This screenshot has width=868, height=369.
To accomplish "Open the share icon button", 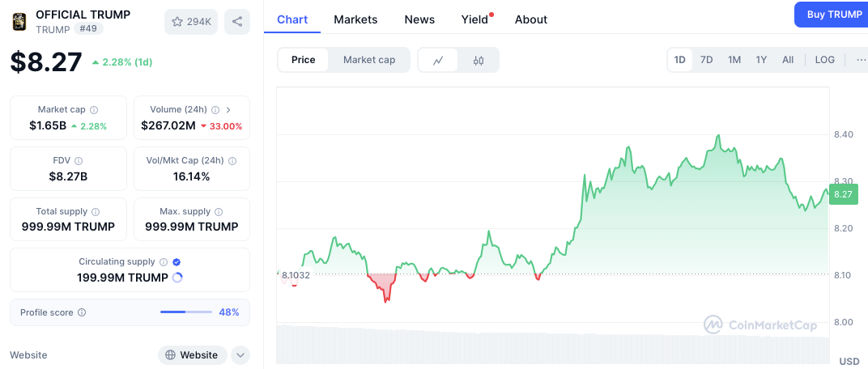I will point(237,22).
